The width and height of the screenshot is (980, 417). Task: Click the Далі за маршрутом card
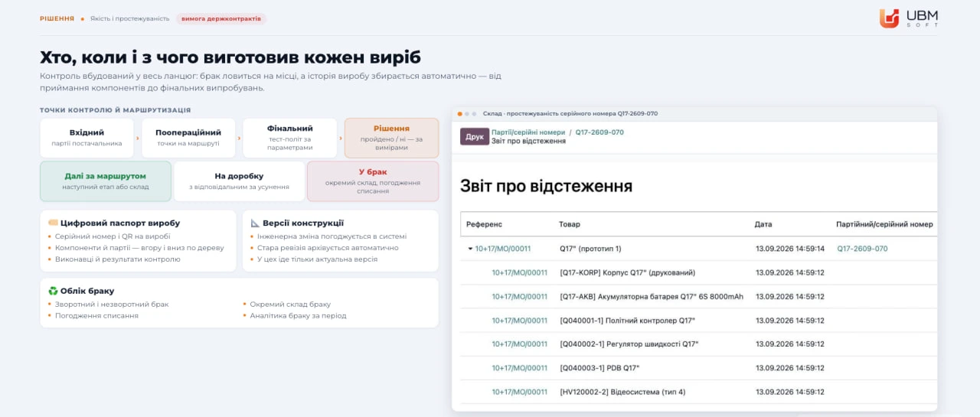click(106, 181)
